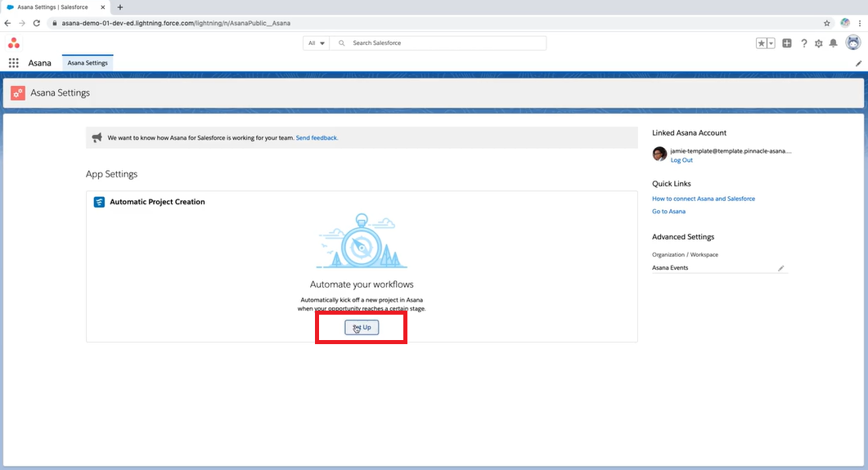Click the Go to Asana link

click(668, 211)
